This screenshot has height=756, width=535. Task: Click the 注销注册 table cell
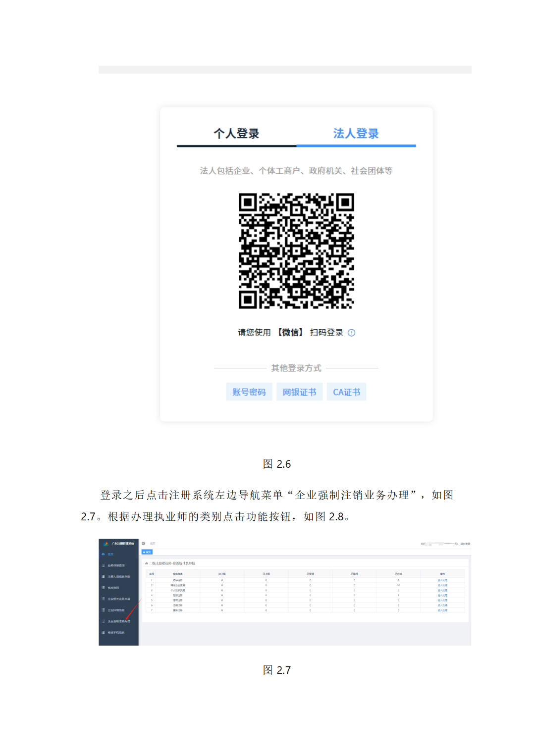point(178,605)
